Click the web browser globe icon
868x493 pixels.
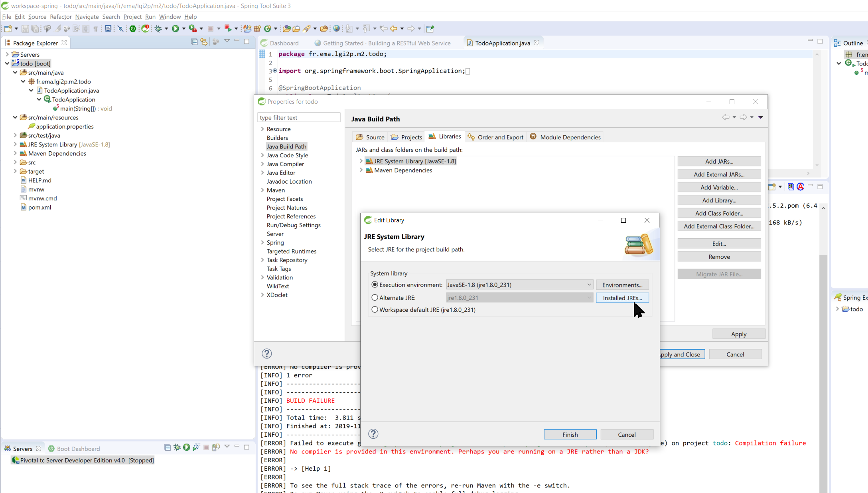(x=337, y=28)
